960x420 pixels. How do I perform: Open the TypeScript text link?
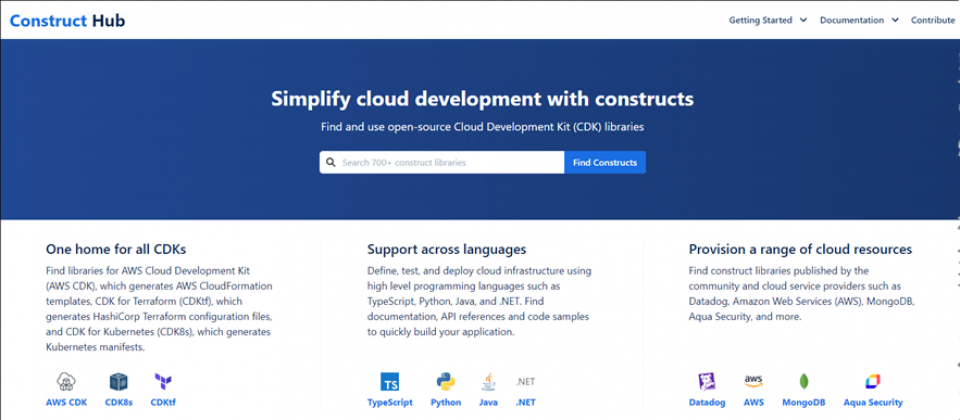[389, 403]
